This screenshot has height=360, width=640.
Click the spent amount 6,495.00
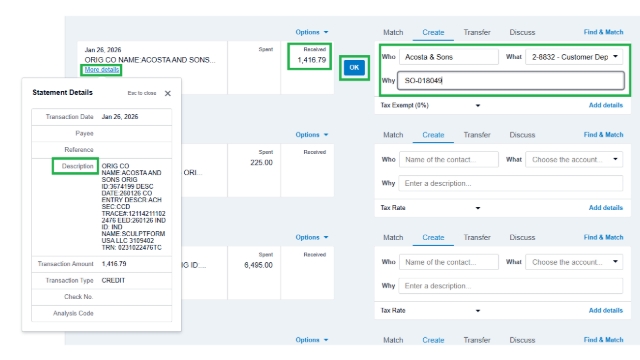click(258, 265)
